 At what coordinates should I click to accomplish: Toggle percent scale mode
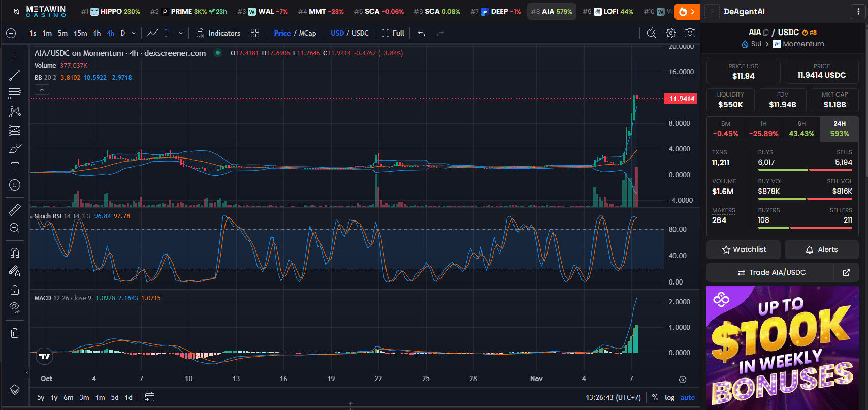(x=655, y=398)
